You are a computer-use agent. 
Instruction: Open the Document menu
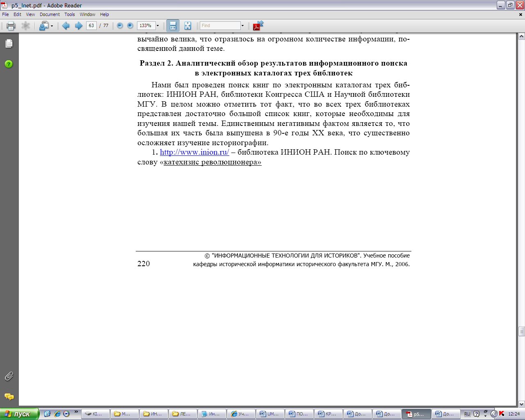pyautogui.click(x=50, y=14)
